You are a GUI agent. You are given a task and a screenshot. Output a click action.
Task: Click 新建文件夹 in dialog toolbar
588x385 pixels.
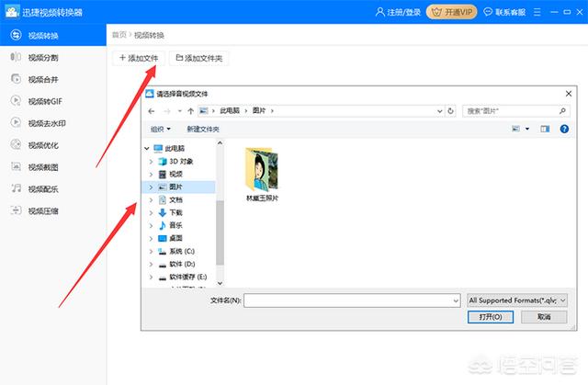203,129
